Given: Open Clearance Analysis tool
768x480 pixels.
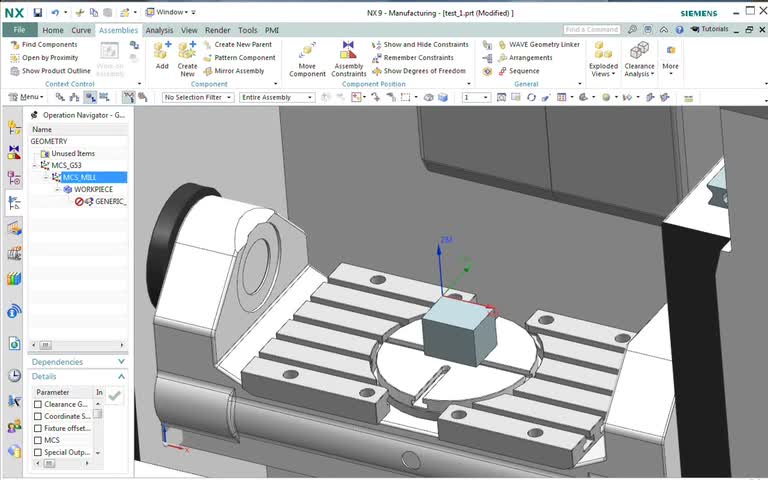Looking at the screenshot, I should [639, 59].
